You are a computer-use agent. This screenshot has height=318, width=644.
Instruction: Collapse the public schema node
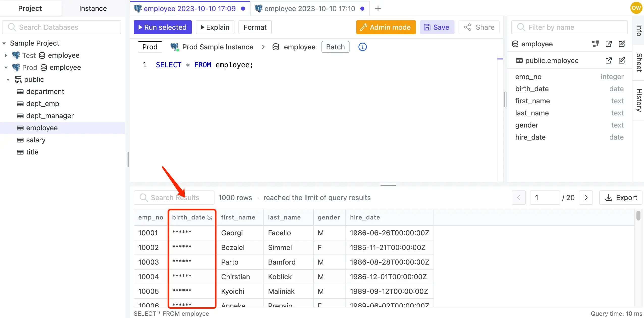point(8,79)
